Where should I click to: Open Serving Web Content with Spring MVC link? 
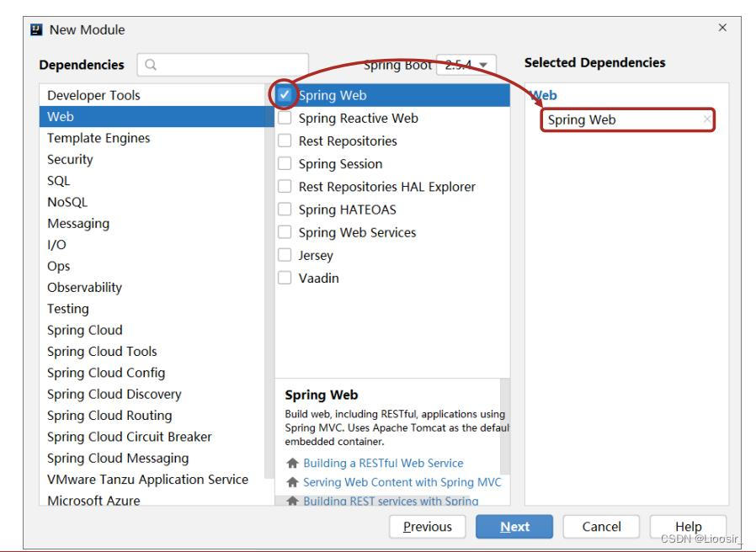402,482
